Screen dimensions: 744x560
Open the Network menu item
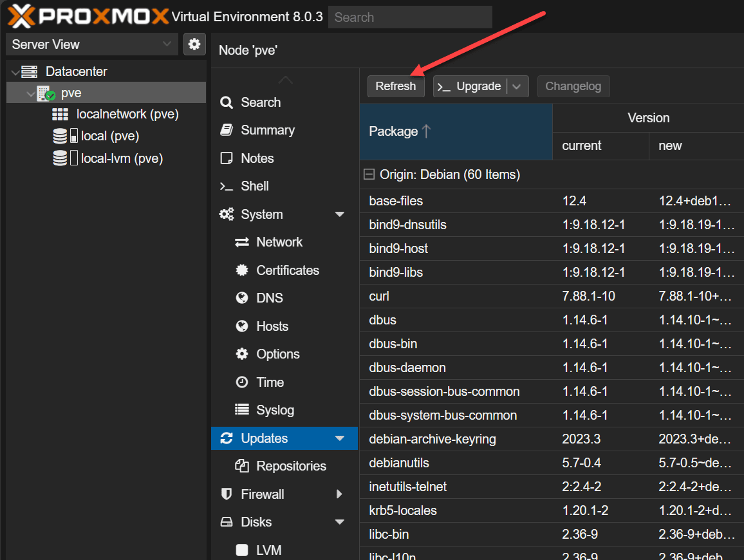284,242
